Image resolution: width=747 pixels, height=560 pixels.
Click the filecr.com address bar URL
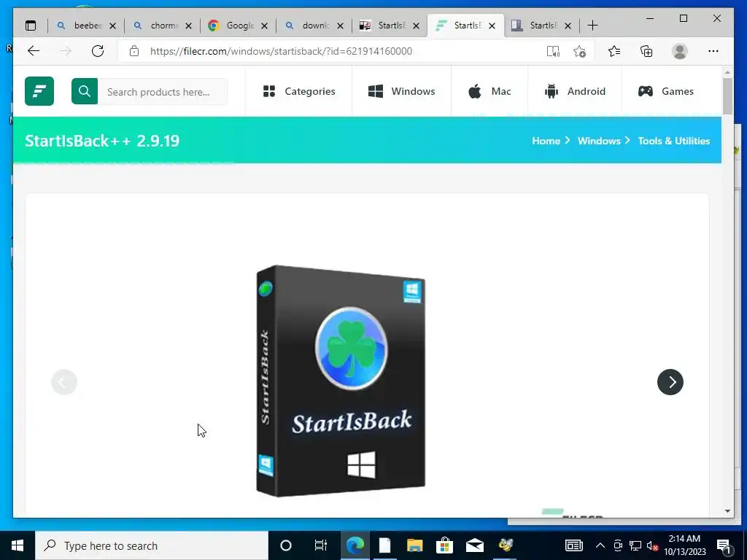pos(281,52)
